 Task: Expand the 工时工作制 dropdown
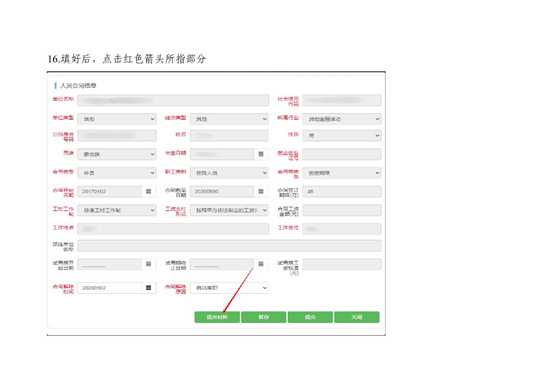click(x=117, y=210)
